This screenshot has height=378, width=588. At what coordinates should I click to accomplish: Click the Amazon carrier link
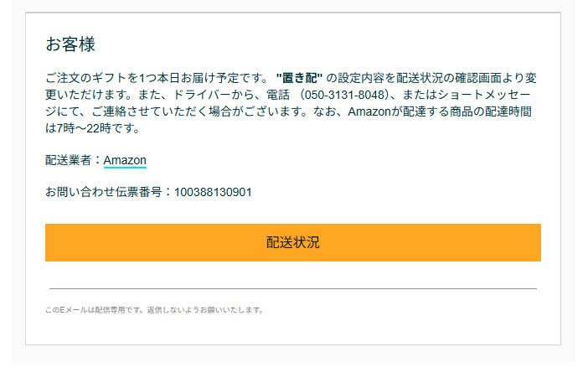(x=125, y=160)
